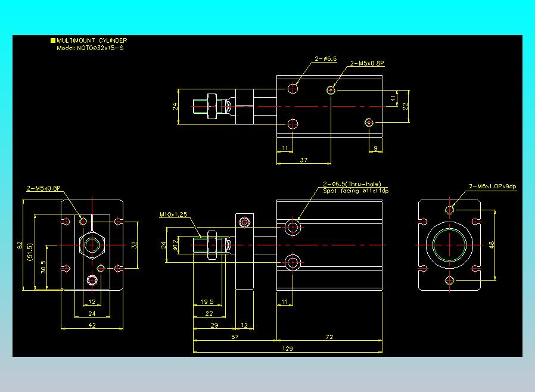
Task: Click the 48 dimension value
Action: point(491,245)
